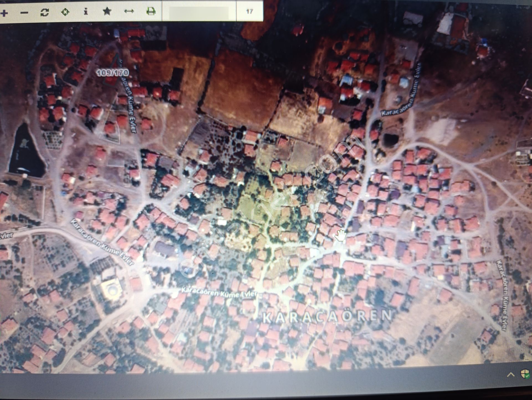This screenshot has width=532, height=400.
Task: Zoom out with the minus button
Action: pos(24,12)
